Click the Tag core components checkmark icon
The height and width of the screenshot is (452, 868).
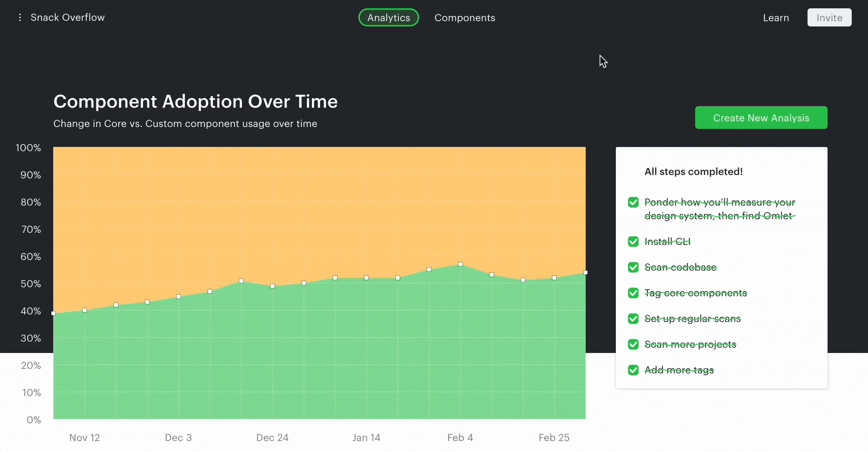[x=633, y=293]
